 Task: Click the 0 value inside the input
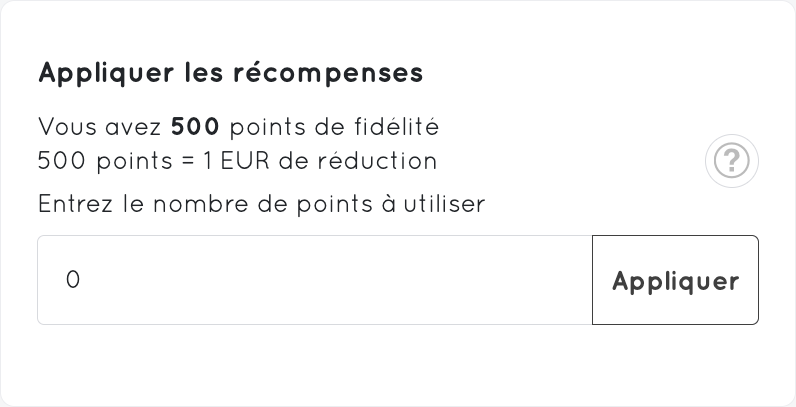click(72, 280)
